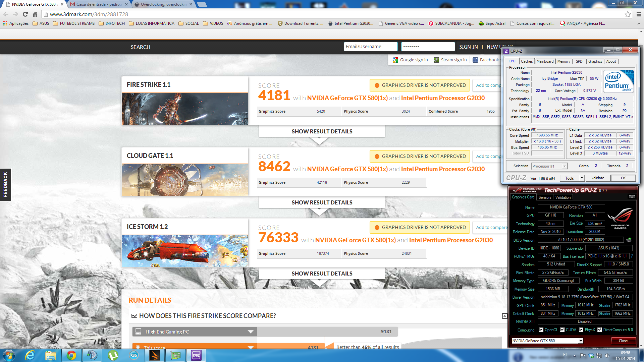Open uTorrent from the taskbar
The height and width of the screenshot is (362, 644).
(x=113, y=355)
